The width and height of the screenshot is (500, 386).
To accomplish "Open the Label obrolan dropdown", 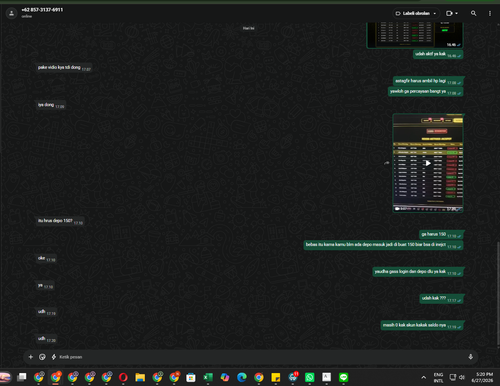I will click(416, 13).
